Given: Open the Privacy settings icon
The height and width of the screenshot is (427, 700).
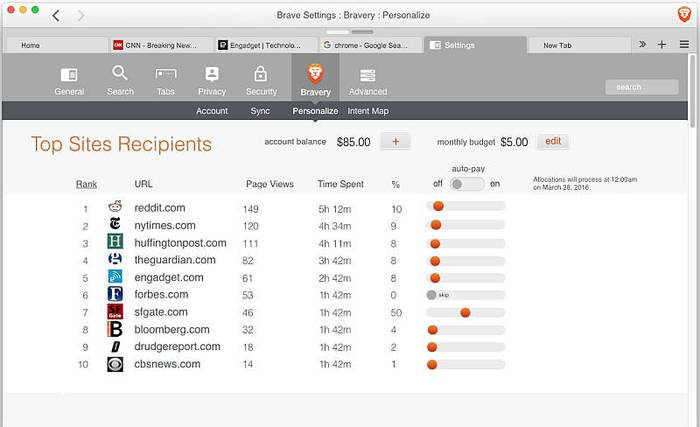Looking at the screenshot, I should click(212, 74).
